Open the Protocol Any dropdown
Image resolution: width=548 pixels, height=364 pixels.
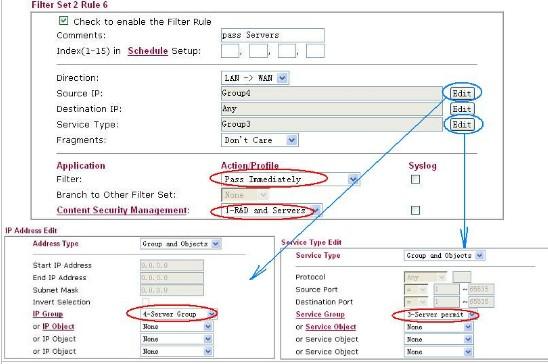425,277
